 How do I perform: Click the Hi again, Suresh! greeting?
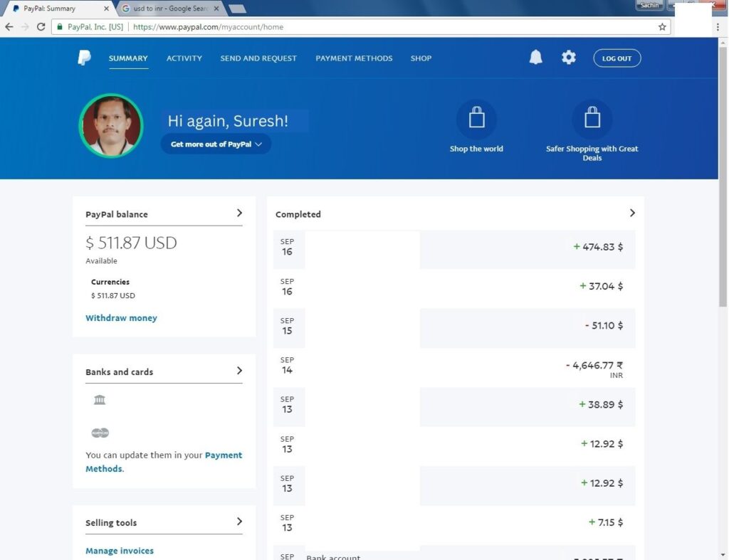(x=228, y=121)
